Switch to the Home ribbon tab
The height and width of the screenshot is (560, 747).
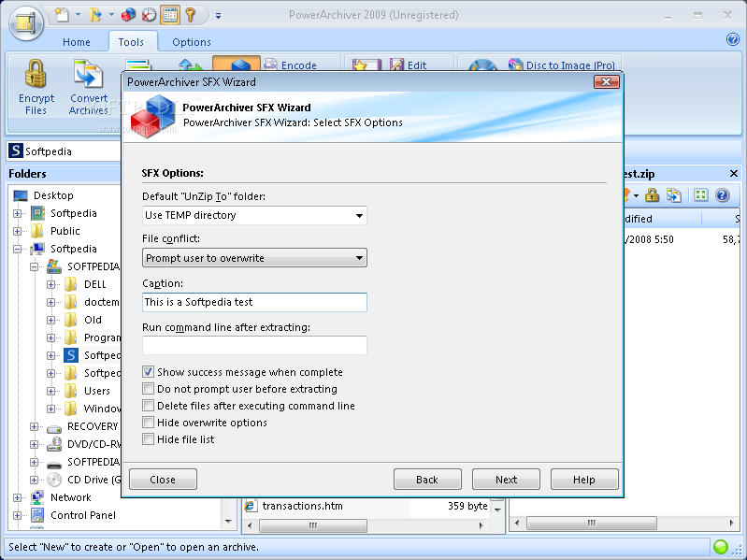click(77, 42)
